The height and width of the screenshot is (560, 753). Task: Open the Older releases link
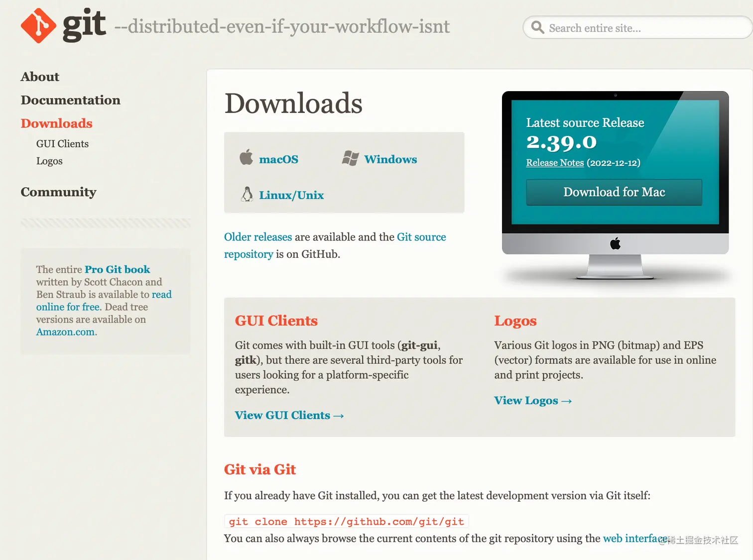[x=258, y=237]
